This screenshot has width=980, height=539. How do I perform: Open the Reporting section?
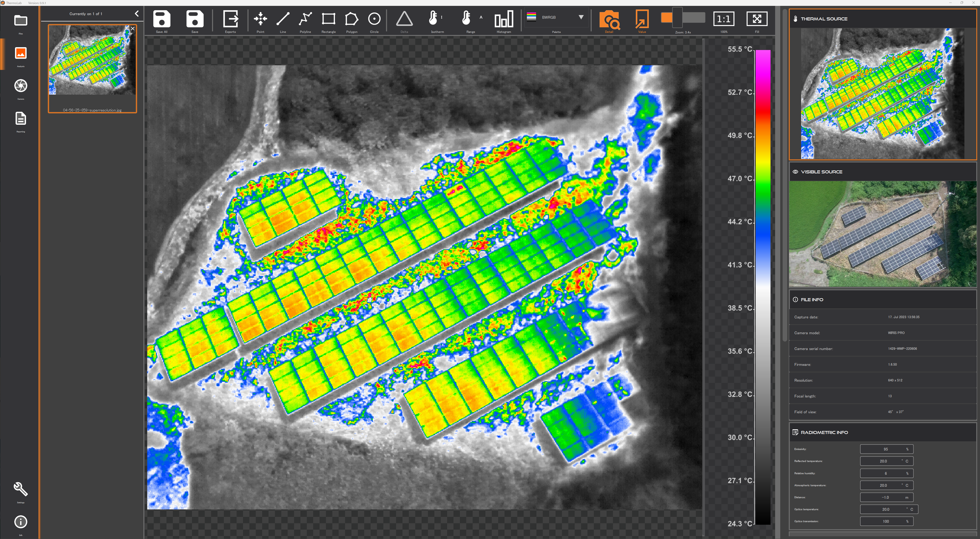click(x=21, y=119)
